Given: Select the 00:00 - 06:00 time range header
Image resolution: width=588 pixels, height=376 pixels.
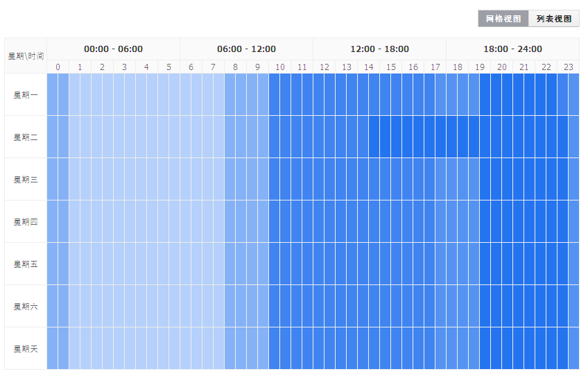Looking at the screenshot, I should (113, 49).
